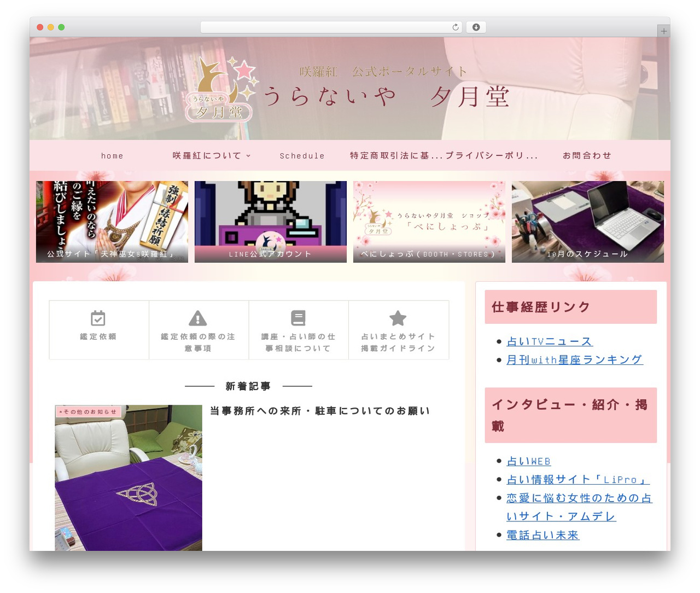Open the 占い情報サイト「LiPro」 link
700x593 pixels.
pyautogui.click(x=577, y=479)
